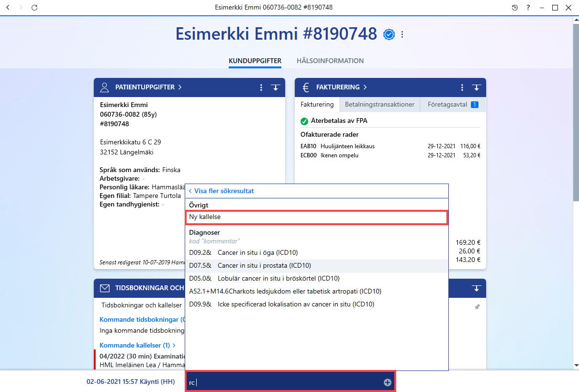Open the Patientuppgifter header link
This screenshot has height=392, width=579.
[x=148, y=87]
